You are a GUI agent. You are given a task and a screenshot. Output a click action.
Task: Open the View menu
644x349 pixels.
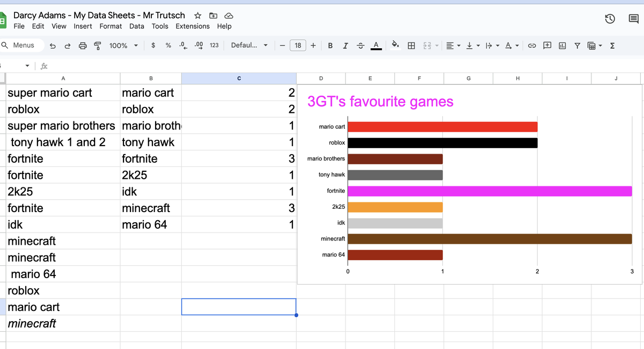click(x=59, y=26)
